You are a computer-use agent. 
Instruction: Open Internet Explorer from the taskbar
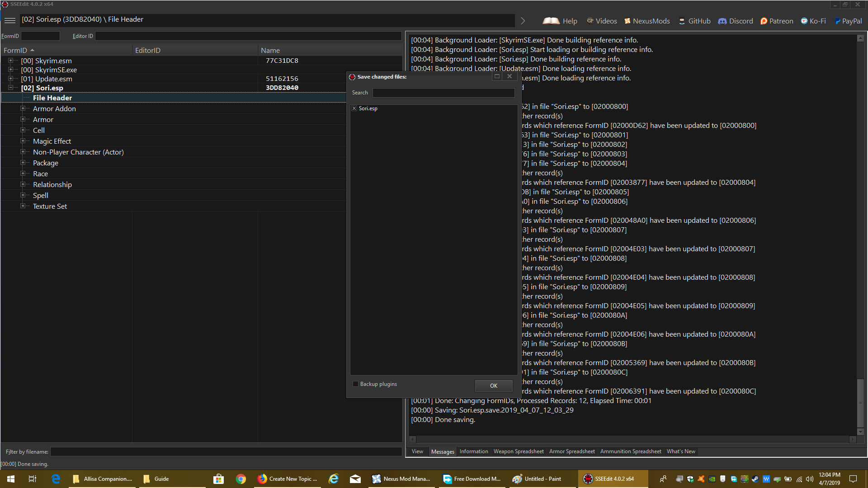tap(334, 479)
